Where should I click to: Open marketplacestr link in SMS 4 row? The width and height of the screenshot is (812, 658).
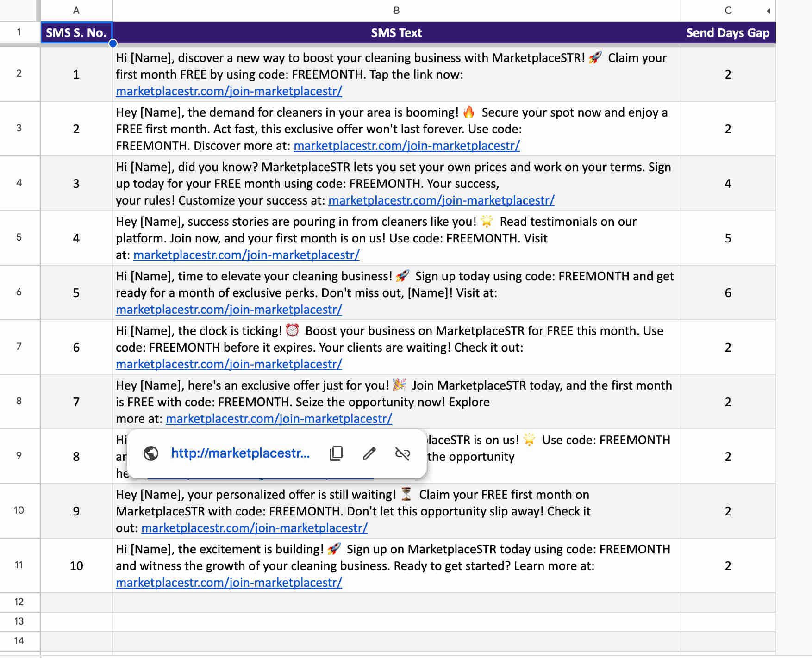tap(246, 255)
